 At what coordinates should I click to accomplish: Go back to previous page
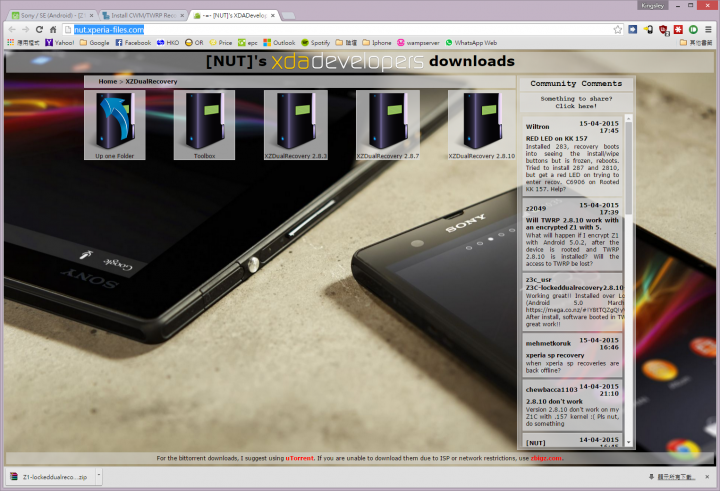(x=12, y=29)
